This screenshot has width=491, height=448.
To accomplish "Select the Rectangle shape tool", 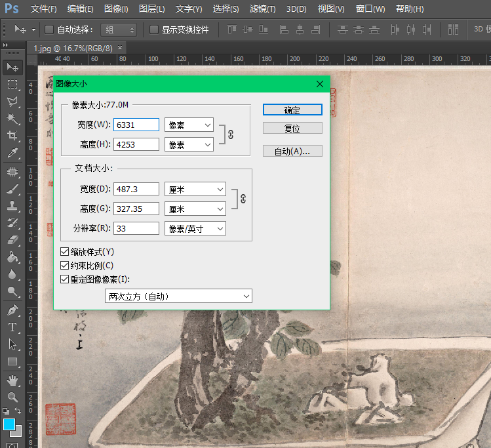I will [12, 361].
